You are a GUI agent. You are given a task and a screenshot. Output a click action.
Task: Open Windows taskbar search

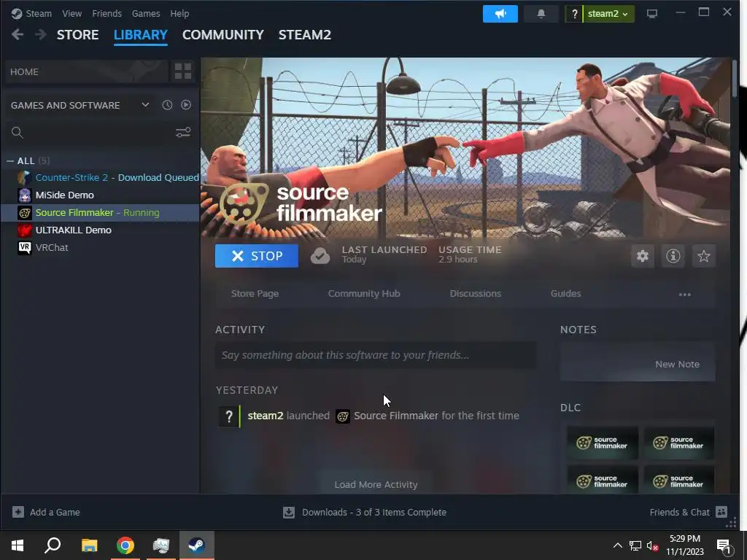tap(53, 545)
